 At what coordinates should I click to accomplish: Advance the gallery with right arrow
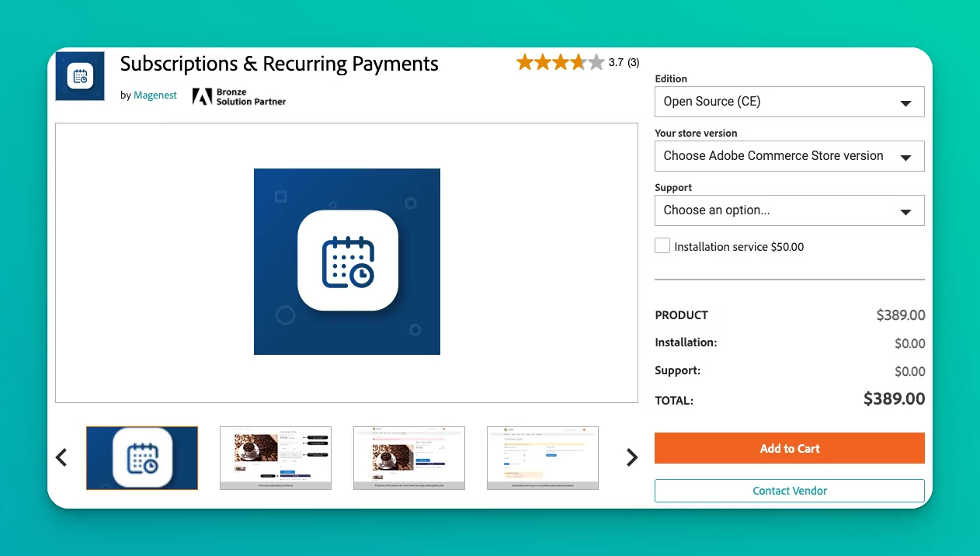pyautogui.click(x=632, y=458)
